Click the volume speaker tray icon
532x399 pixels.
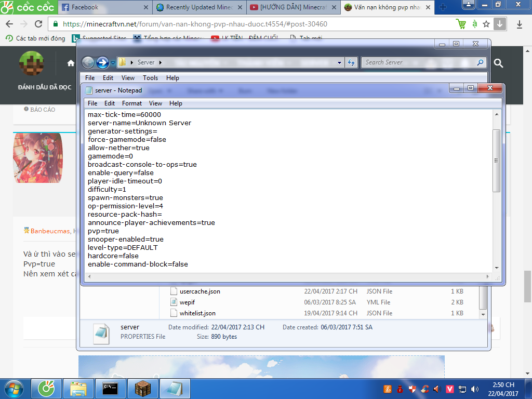pyautogui.click(x=475, y=389)
